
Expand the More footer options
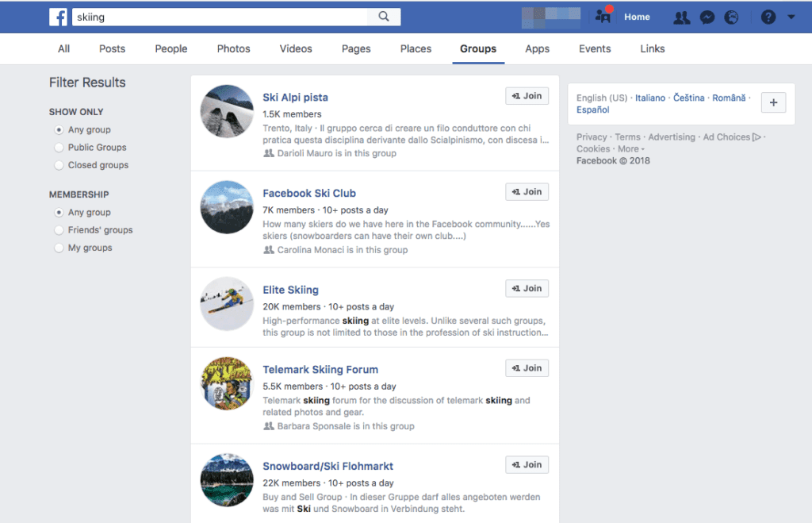coord(629,148)
